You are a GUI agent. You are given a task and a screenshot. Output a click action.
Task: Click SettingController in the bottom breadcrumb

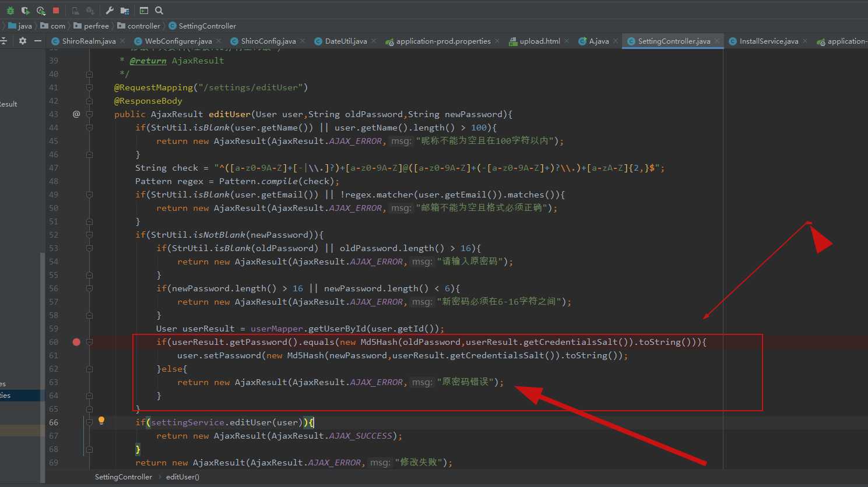pyautogui.click(x=124, y=477)
